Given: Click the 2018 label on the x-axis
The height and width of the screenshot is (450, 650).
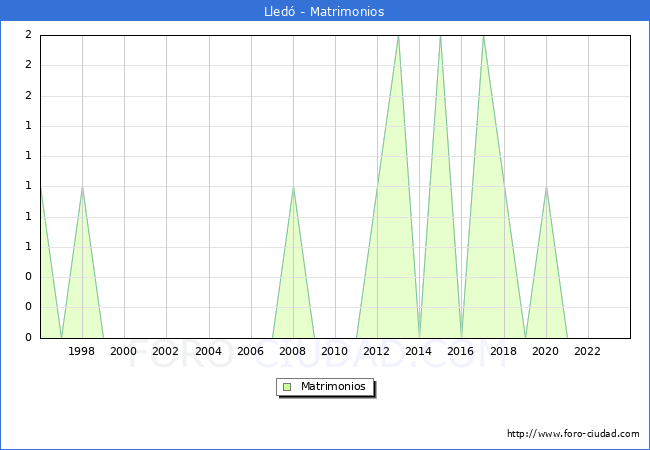Looking at the screenshot, I should tap(504, 351).
